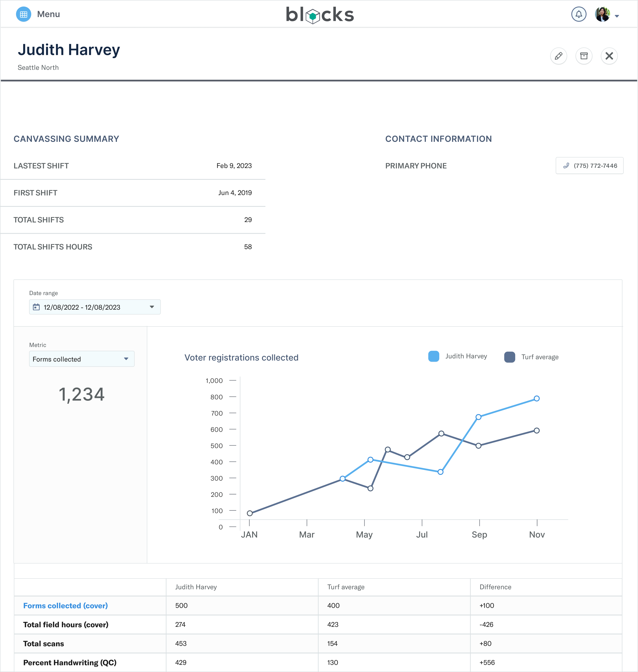Archive this canvasser record
638x672 pixels.
[x=584, y=56]
